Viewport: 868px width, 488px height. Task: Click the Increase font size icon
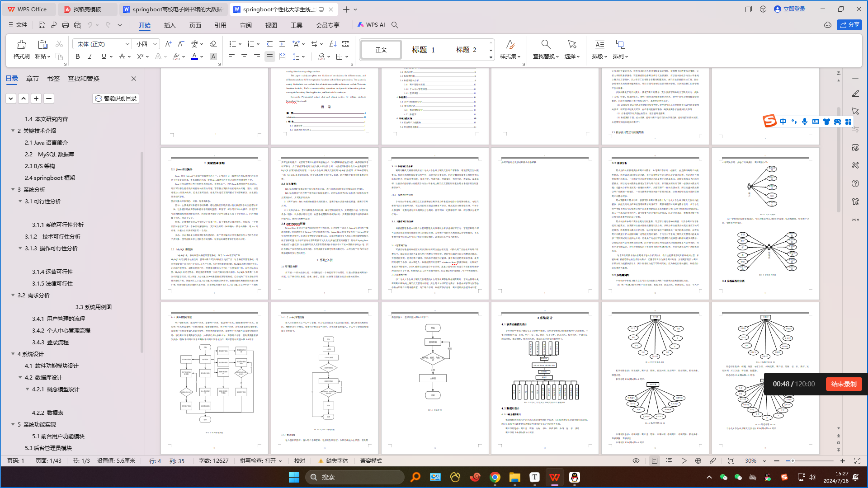[x=168, y=44]
